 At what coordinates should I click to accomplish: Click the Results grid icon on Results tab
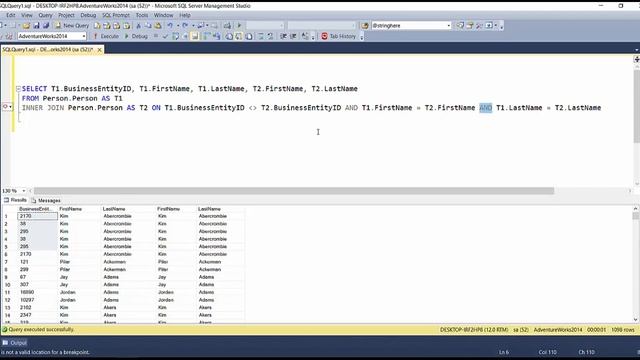click(6, 200)
